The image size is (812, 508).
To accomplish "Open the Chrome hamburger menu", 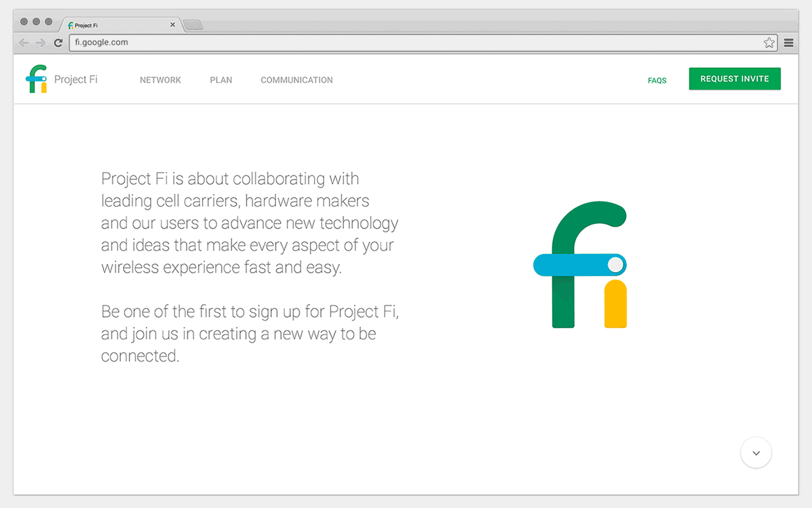I will [789, 43].
